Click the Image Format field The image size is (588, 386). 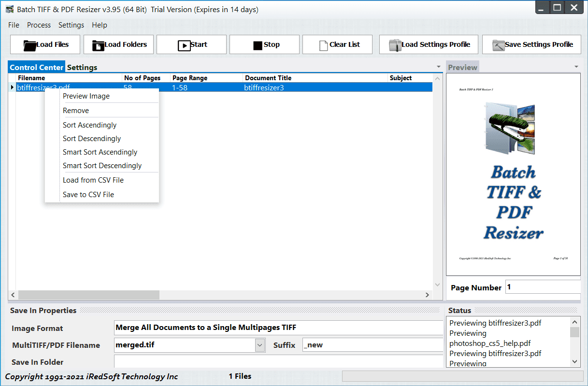[278, 328]
